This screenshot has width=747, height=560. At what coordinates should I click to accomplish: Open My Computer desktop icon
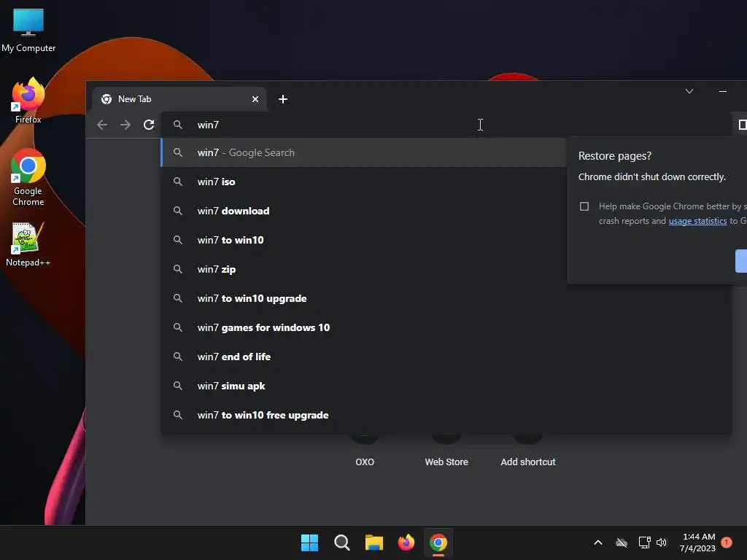tap(28, 30)
